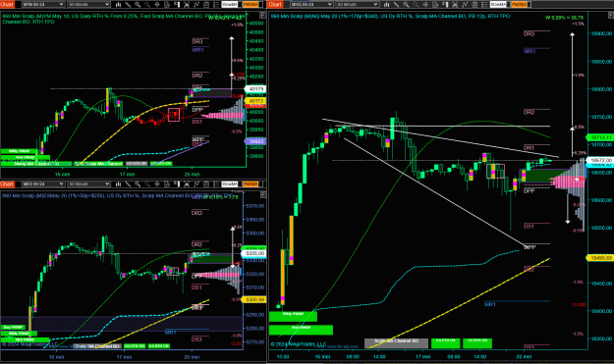Viewport: 614px width, 364px height.
Task: Toggle Wkly VWAP button on MNQ chart
Action: tap(293, 316)
